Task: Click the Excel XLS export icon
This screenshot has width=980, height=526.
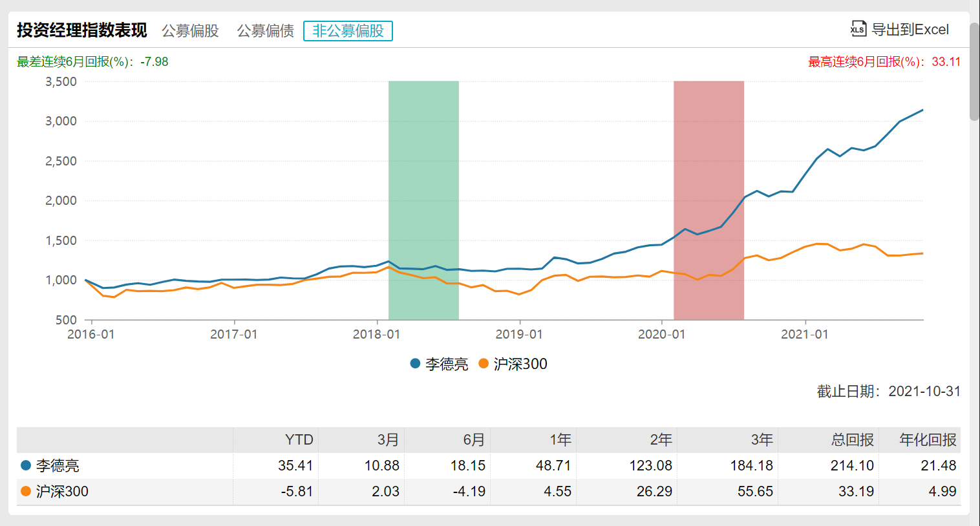Action: (858, 29)
